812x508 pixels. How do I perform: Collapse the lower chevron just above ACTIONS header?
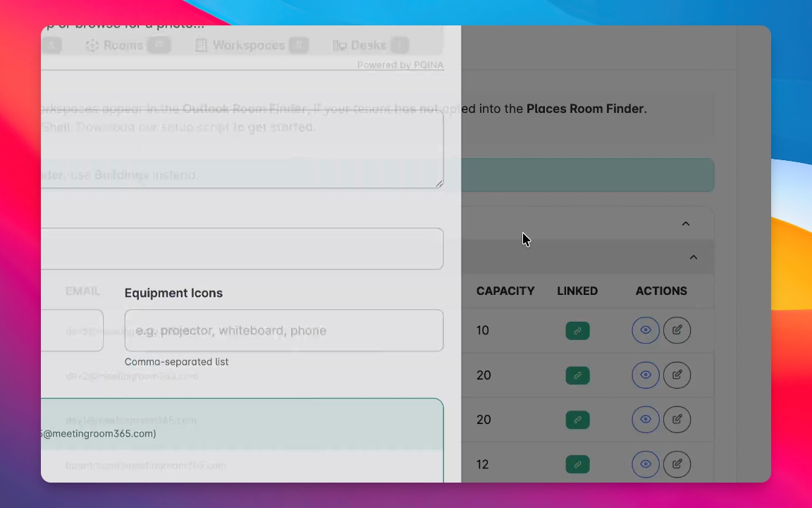point(694,257)
